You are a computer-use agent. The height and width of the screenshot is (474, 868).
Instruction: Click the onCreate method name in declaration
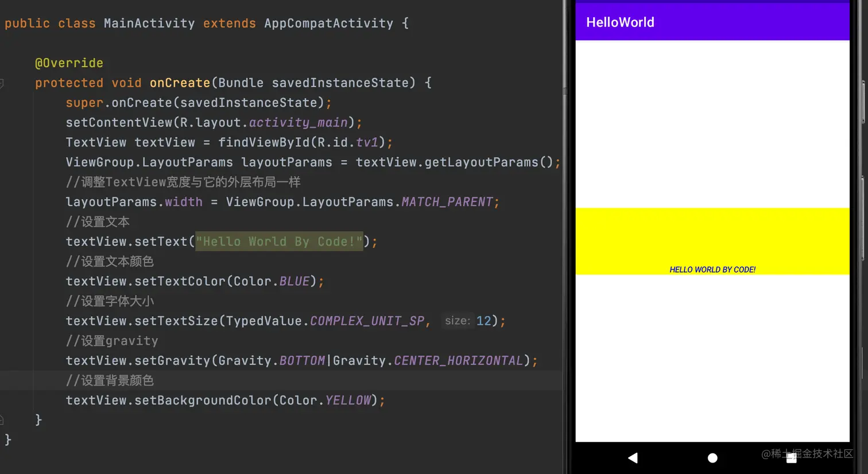coord(180,83)
